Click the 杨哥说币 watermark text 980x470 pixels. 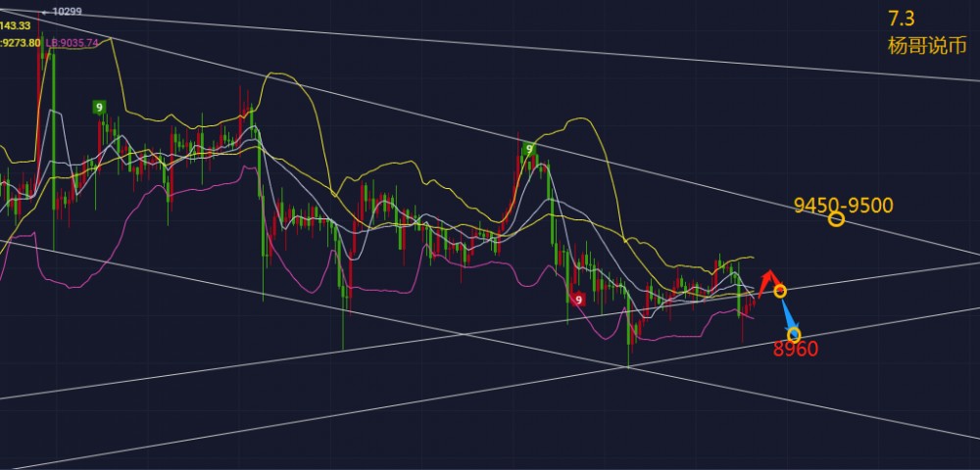click(926, 45)
